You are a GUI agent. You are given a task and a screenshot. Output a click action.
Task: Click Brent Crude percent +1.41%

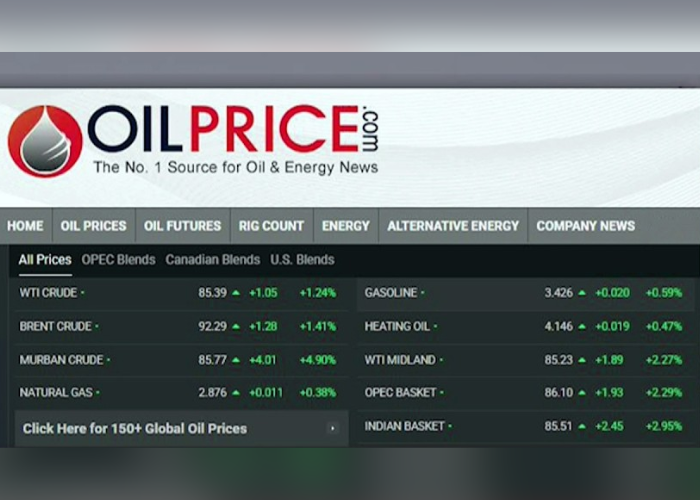318,326
